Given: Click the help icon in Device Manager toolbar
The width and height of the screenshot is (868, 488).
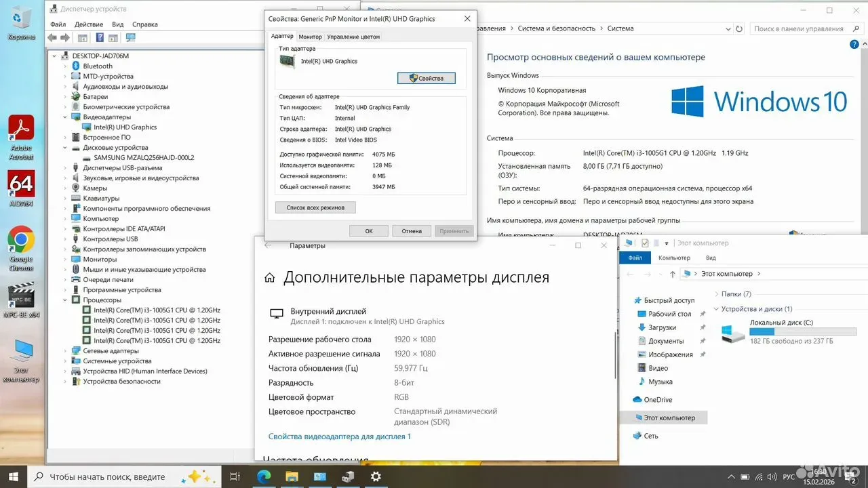Looking at the screenshot, I should tap(99, 38).
